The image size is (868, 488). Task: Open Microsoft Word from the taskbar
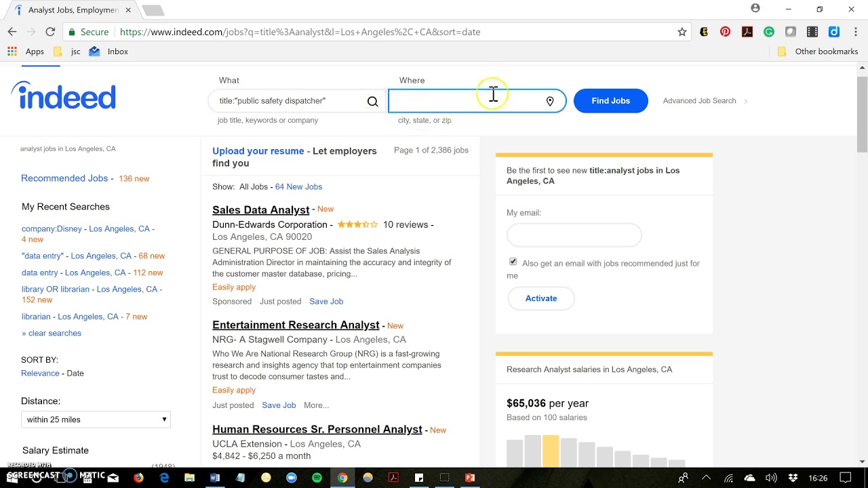coord(215,478)
